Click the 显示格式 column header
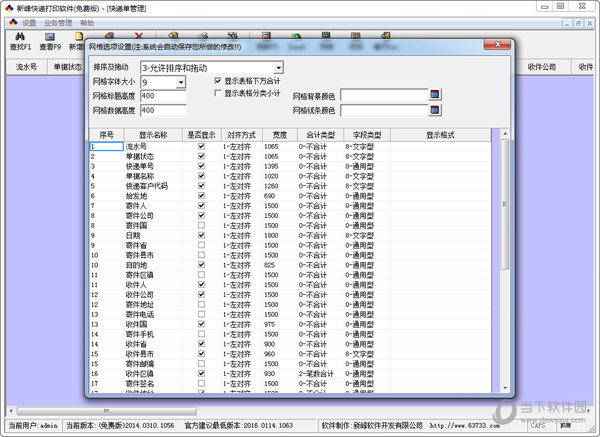The width and height of the screenshot is (600, 437). pos(440,135)
